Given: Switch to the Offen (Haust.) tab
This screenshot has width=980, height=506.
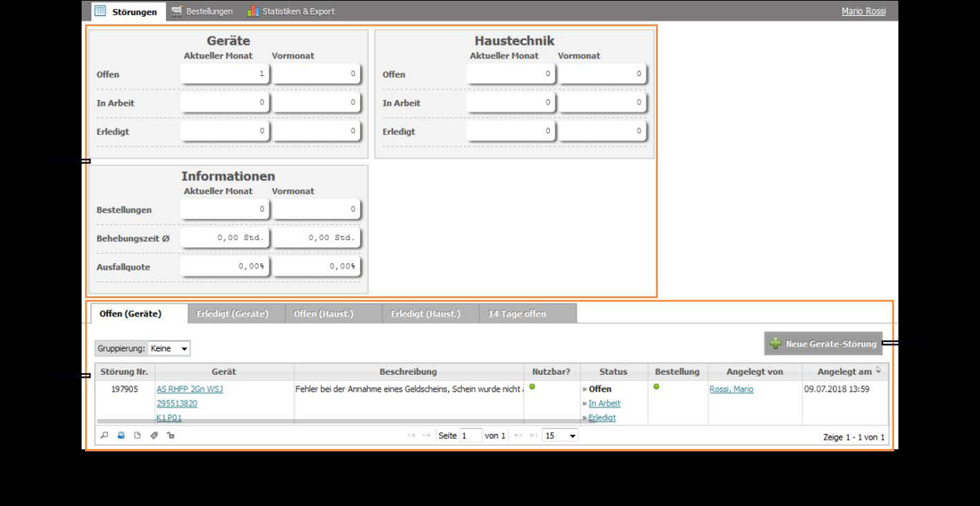Looking at the screenshot, I should click(333, 314).
